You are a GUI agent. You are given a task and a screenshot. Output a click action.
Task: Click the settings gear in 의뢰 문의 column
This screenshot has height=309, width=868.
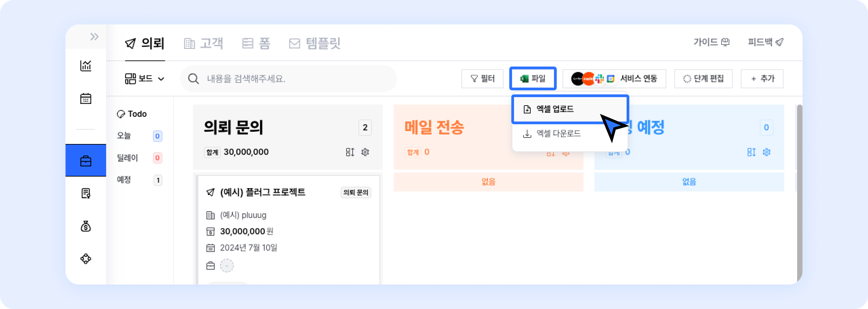pos(365,152)
